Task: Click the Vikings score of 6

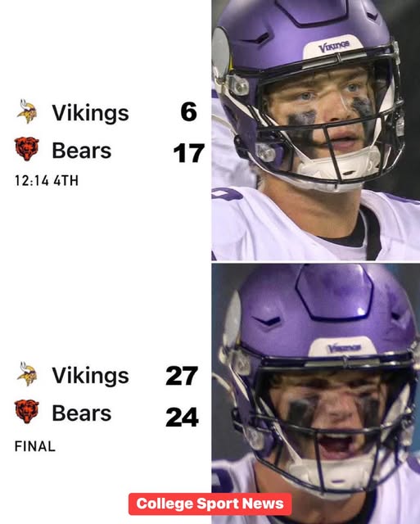Action: coord(189,111)
